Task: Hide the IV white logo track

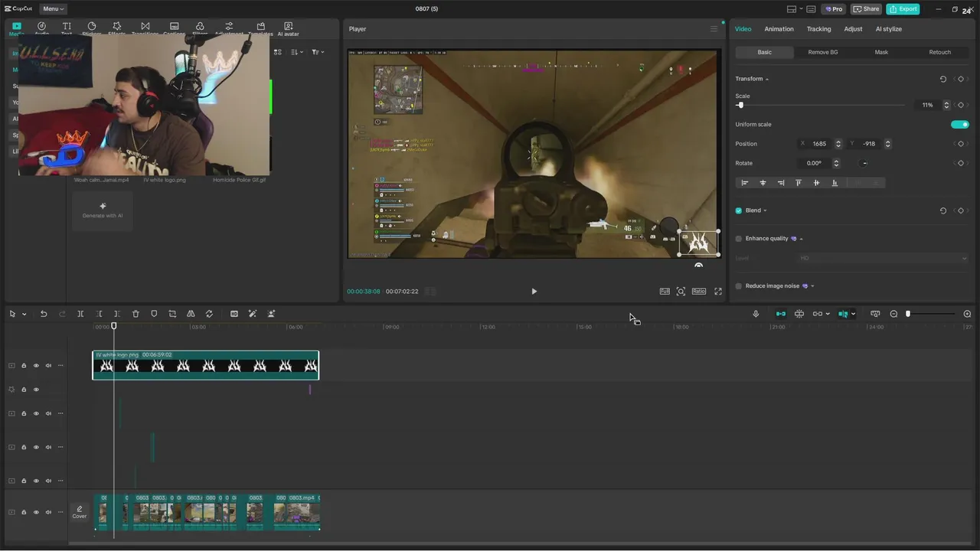Action: [36, 366]
